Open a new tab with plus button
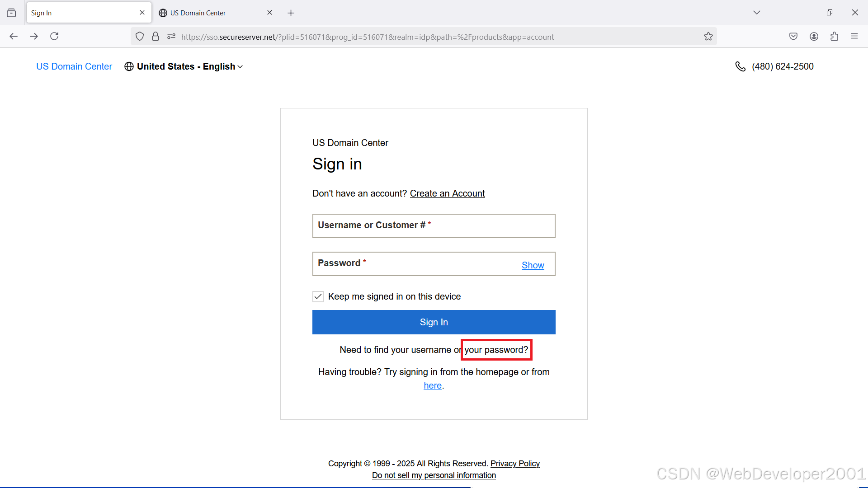The height and width of the screenshot is (488, 868). [x=291, y=13]
